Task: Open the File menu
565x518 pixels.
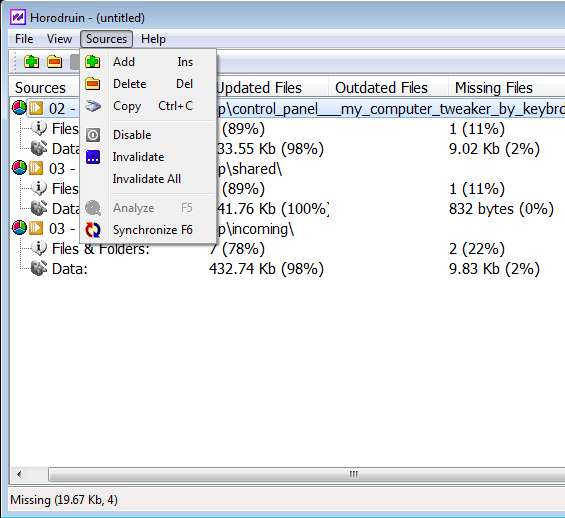Action: click(24, 39)
